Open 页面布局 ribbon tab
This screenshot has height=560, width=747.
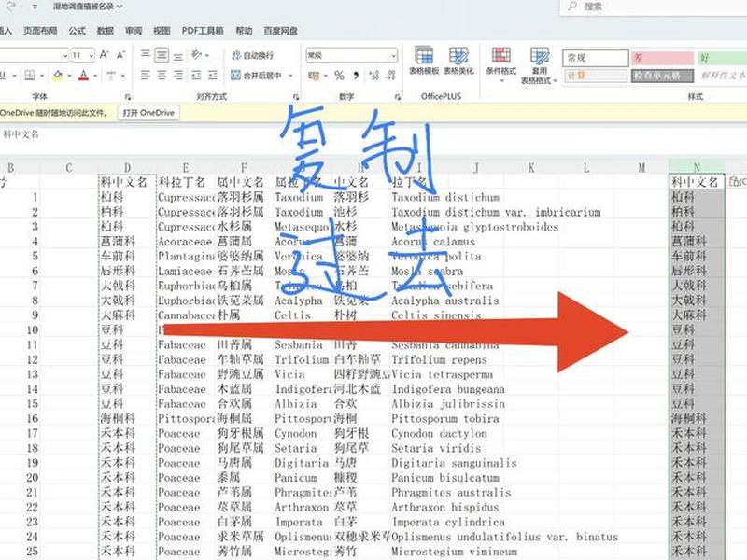coord(40,31)
